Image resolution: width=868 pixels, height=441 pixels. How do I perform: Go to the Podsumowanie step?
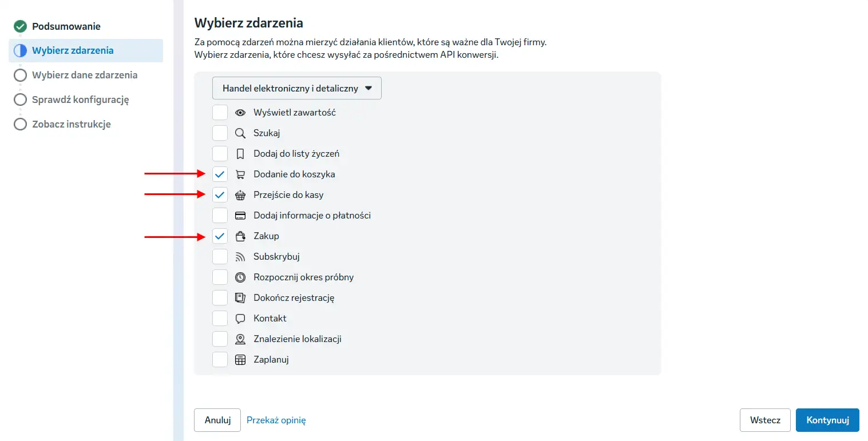coord(66,26)
